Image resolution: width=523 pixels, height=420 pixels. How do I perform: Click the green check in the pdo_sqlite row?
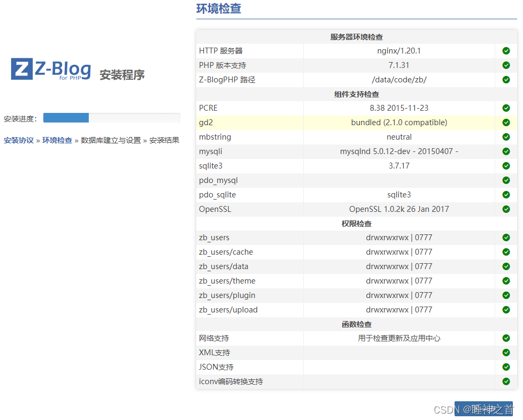click(x=506, y=195)
